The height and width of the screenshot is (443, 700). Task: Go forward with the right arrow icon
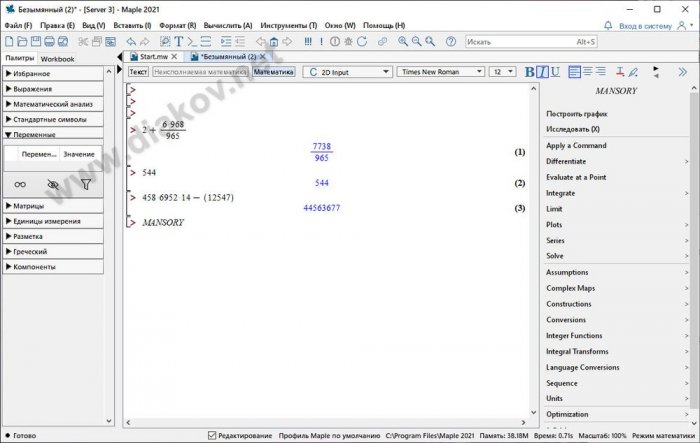point(288,42)
